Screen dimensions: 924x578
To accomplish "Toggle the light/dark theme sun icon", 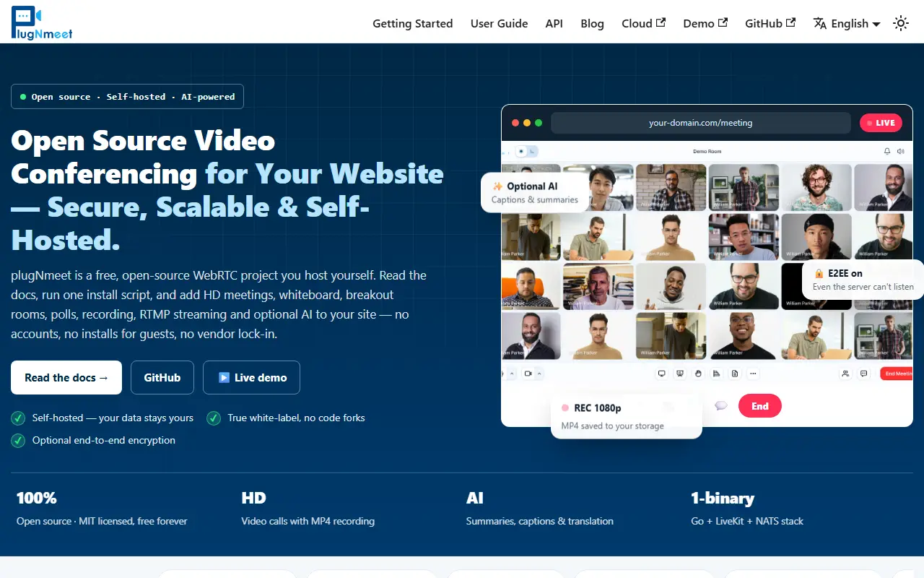I will (901, 23).
